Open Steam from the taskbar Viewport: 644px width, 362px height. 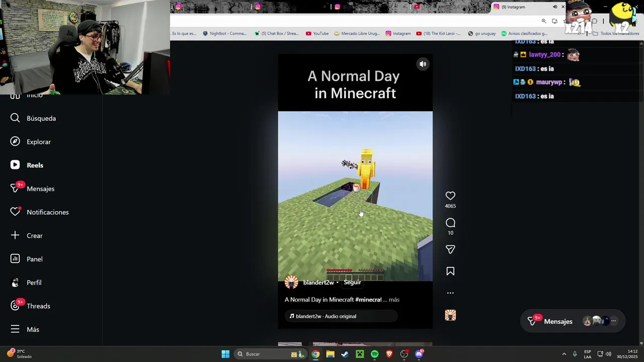pos(345,354)
